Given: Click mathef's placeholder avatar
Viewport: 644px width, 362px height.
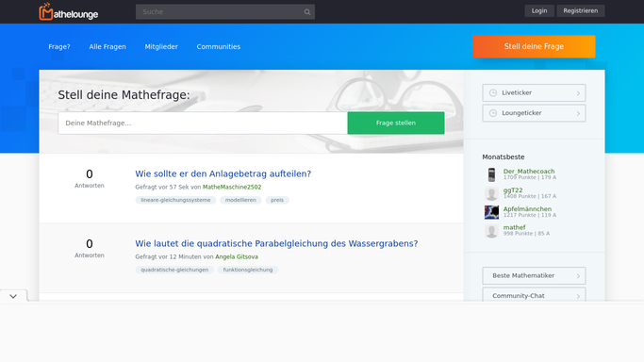Looking at the screenshot, I should (491, 231).
